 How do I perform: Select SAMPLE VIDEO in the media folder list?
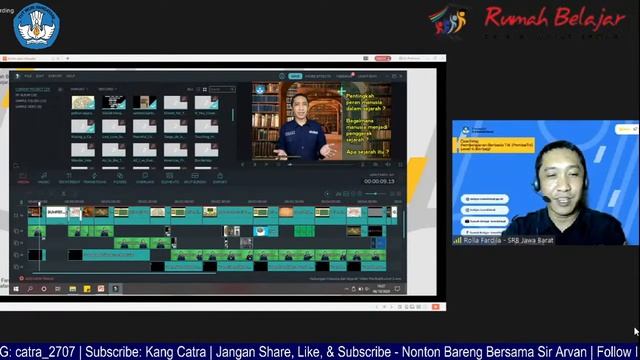(x=29, y=106)
